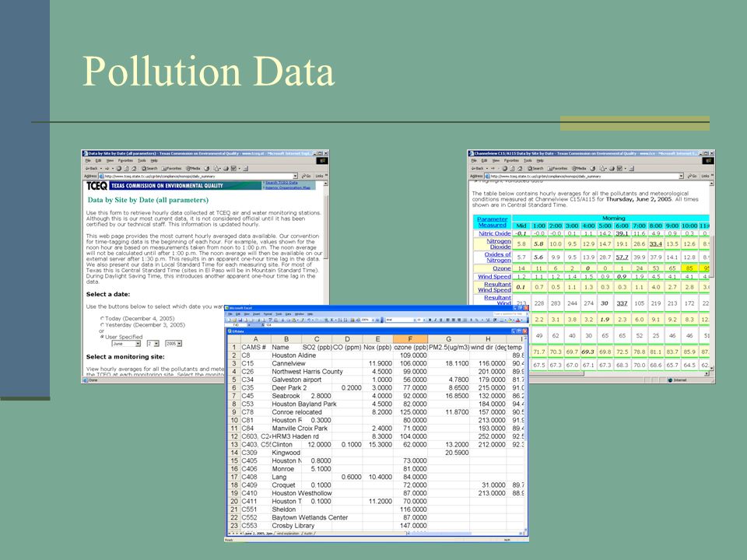Click the Parameter Measured link

(492, 222)
